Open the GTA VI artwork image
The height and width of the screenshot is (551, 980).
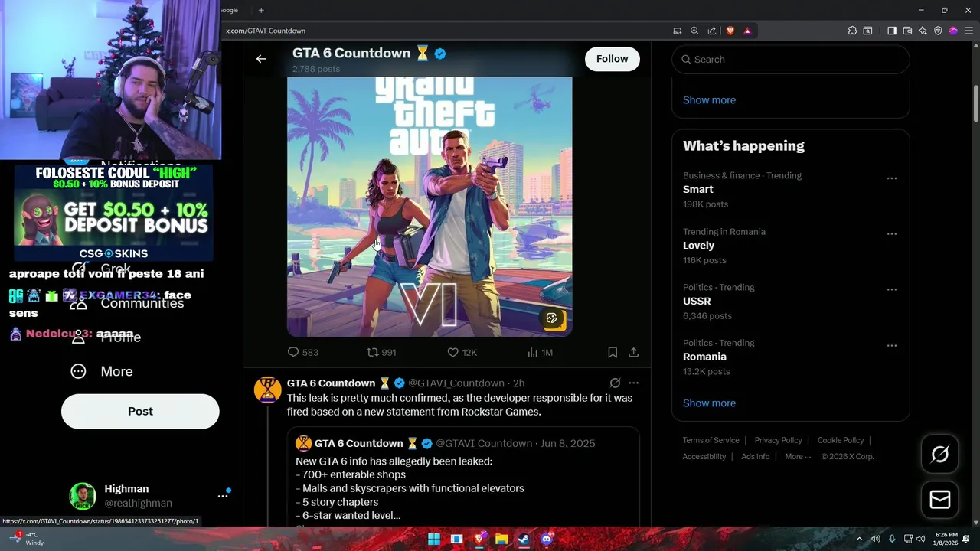pyautogui.click(x=430, y=207)
